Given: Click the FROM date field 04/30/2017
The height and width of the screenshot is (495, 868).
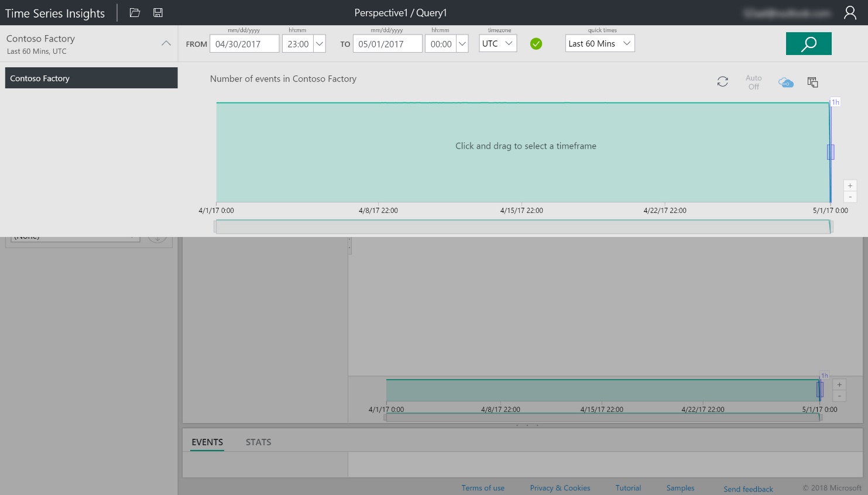Looking at the screenshot, I should (x=244, y=44).
